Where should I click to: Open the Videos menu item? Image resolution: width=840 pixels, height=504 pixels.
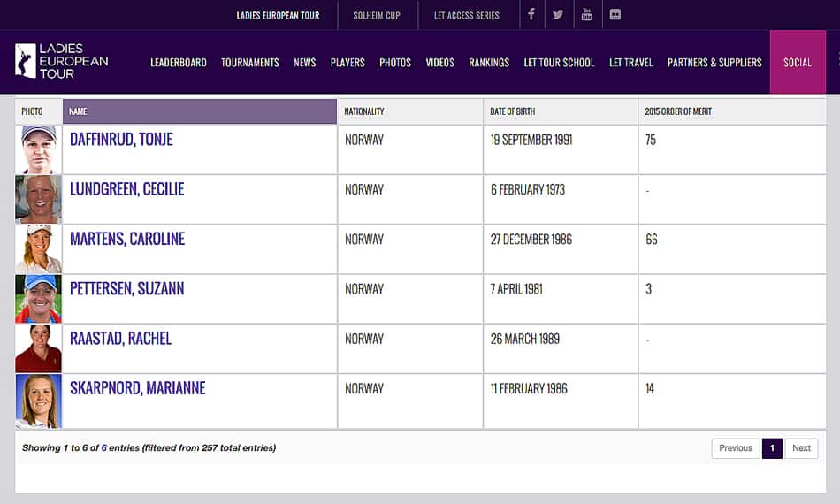click(x=439, y=63)
